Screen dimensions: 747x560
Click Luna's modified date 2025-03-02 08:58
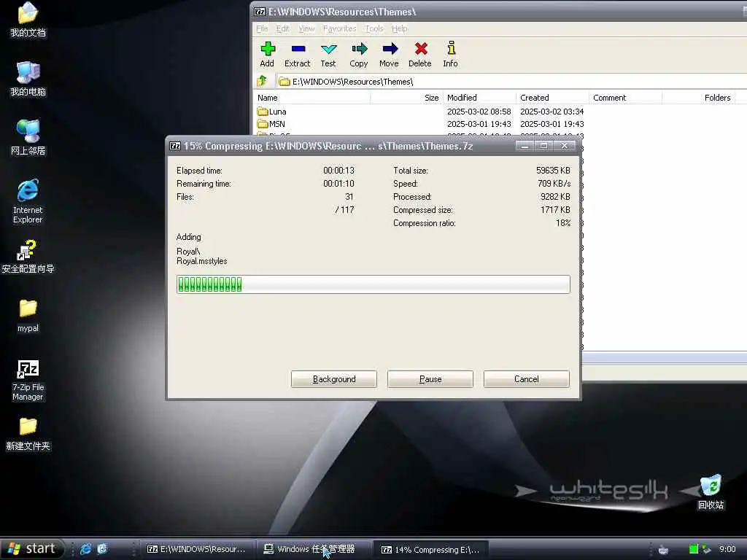[479, 112]
